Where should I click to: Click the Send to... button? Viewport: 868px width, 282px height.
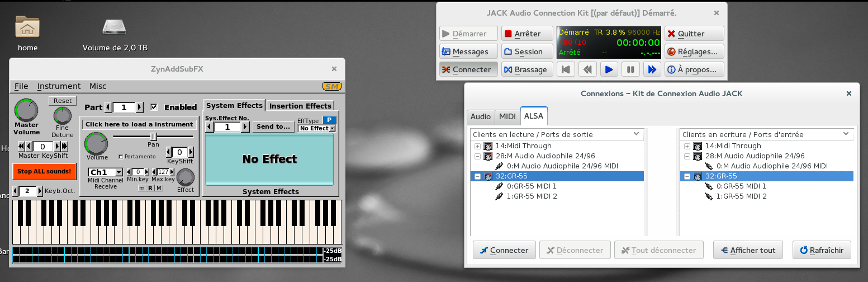[273, 126]
